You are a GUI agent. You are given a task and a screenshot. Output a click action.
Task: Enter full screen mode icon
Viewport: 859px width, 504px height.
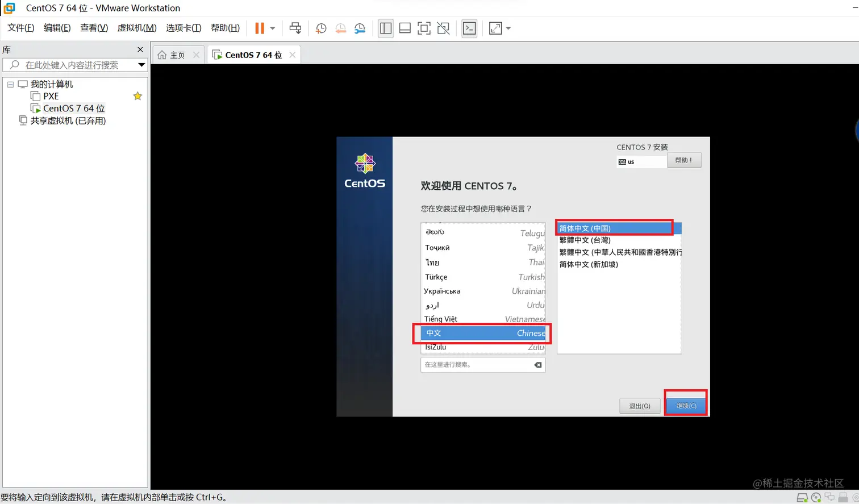(x=424, y=28)
